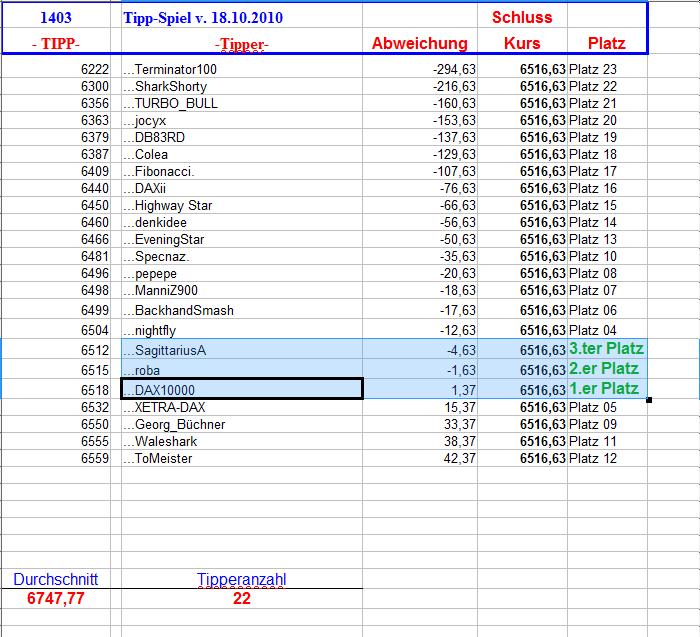Viewport: 700px width, 637px height.
Task: Click the XETRA-DAX cell
Action: (x=242, y=407)
